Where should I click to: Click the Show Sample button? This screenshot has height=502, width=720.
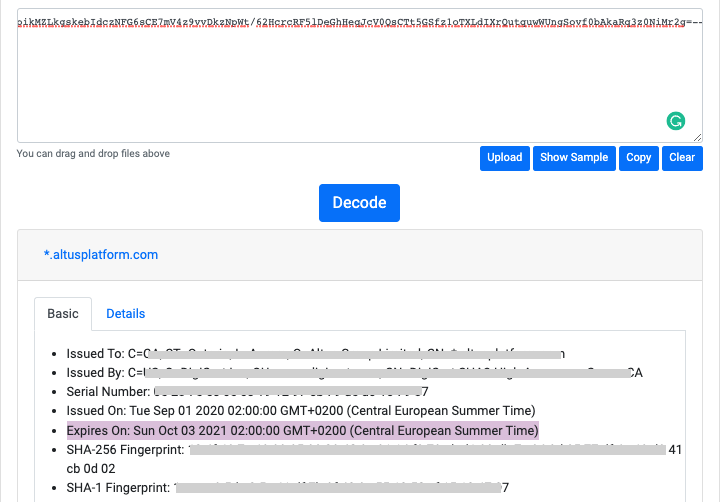point(574,158)
